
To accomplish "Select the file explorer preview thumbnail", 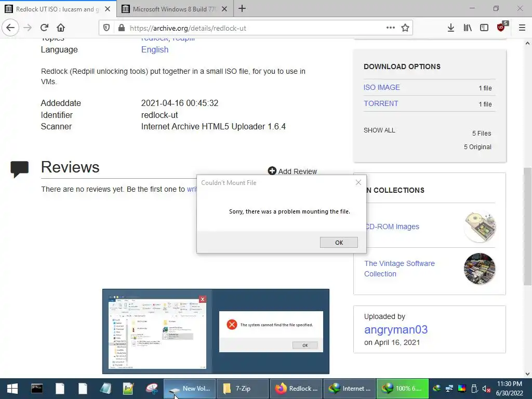I will (157, 331).
